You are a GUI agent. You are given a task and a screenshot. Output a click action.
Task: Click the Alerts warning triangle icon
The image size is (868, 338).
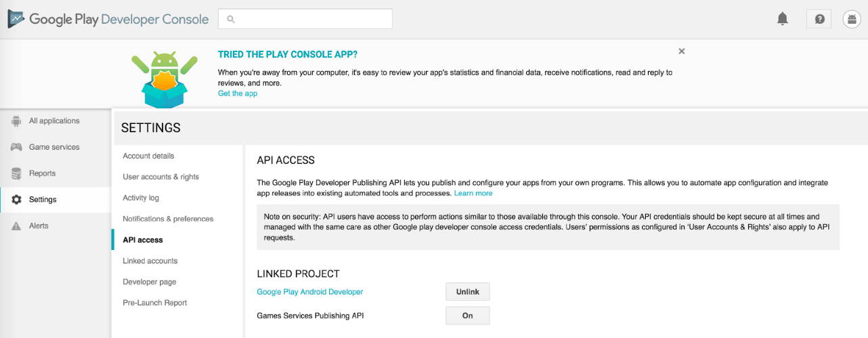tap(16, 226)
